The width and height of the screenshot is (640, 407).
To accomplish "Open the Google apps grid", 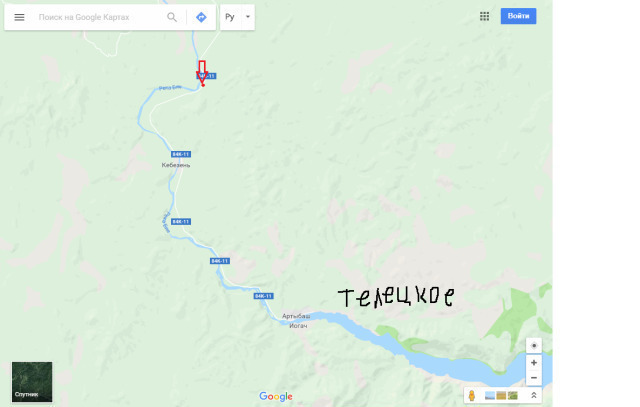I will coord(484,16).
